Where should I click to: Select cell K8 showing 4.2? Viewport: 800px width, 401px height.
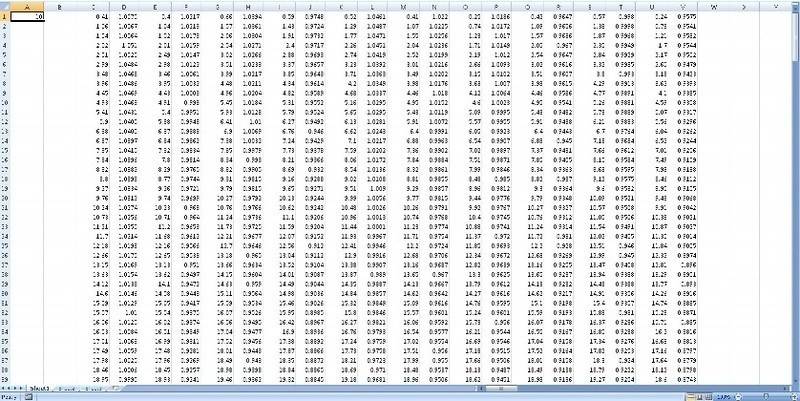point(341,83)
